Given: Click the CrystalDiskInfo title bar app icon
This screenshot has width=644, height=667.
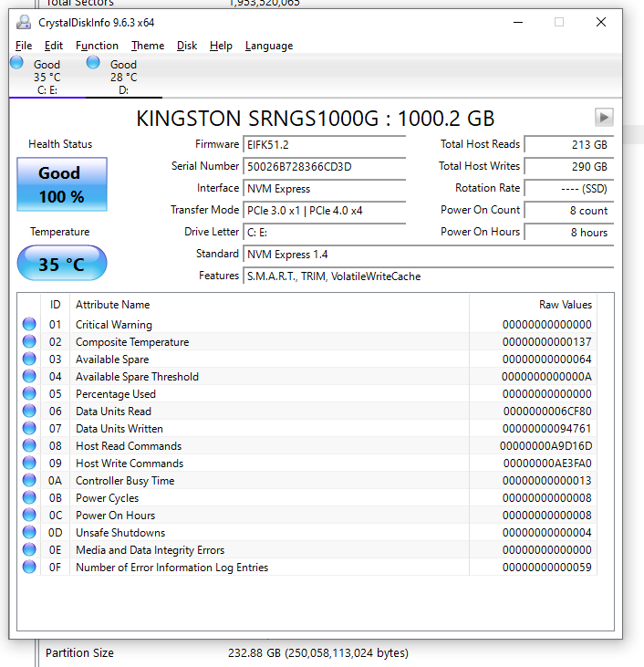Looking at the screenshot, I should [24, 22].
